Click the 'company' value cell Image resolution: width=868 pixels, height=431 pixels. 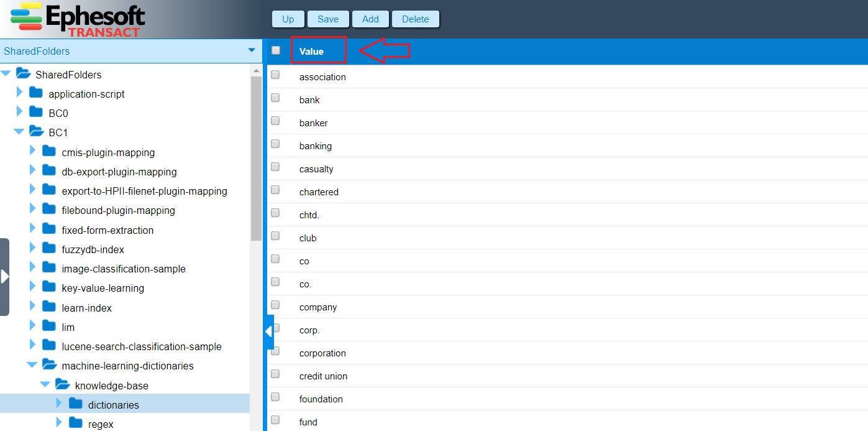pos(318,307)
